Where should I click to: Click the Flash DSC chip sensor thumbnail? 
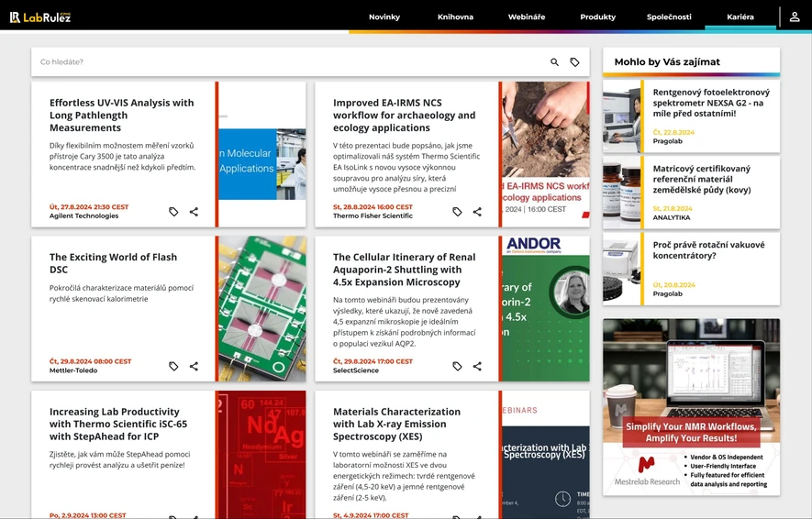[262, 309]
